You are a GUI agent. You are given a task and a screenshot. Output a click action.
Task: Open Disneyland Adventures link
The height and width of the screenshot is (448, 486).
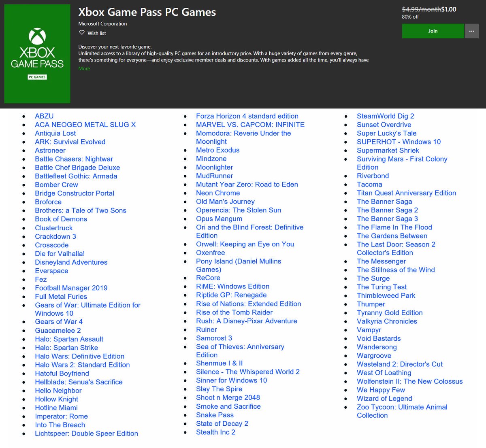[x=71, y=262]
